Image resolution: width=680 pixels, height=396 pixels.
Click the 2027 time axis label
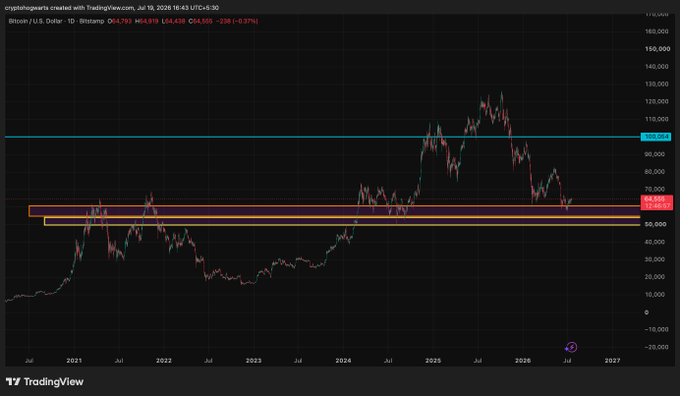[612, 360]
